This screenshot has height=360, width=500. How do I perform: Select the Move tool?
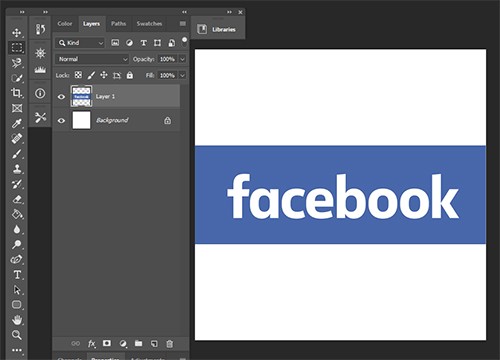click(16, 32)
